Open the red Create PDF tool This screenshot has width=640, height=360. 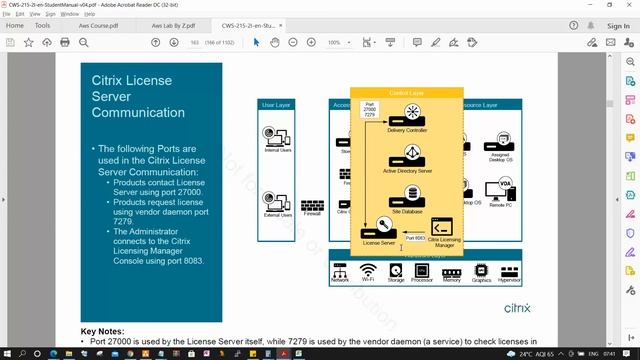click(x=630, y=119)
